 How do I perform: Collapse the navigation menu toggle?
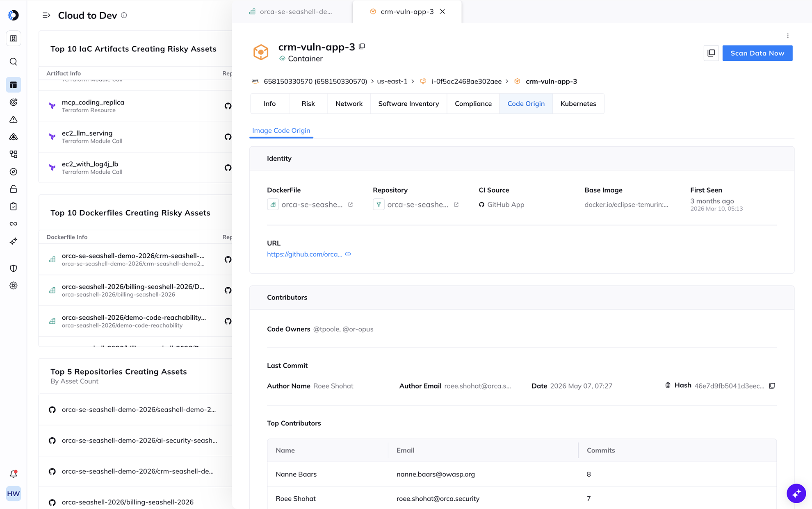(x=46, y=16)
